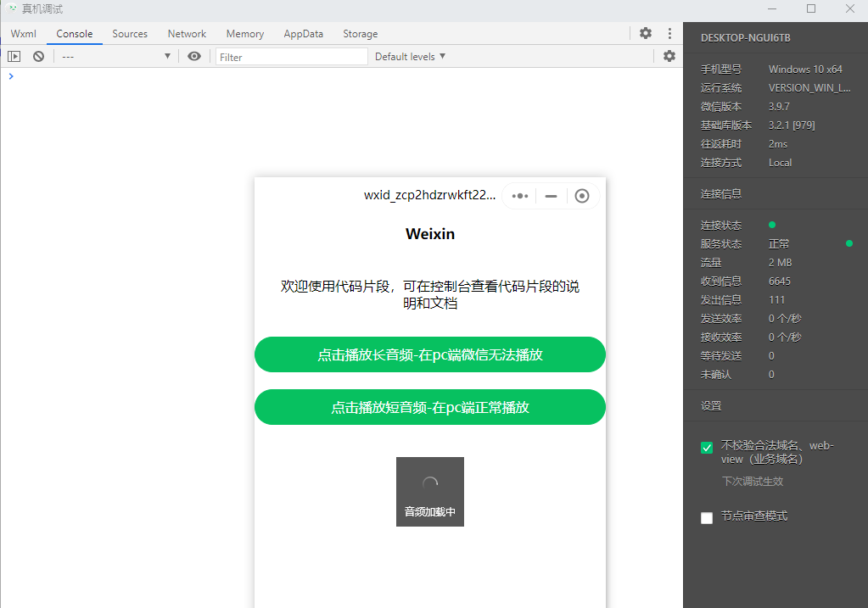Click sent messages count 111

(x=776, y=300)
